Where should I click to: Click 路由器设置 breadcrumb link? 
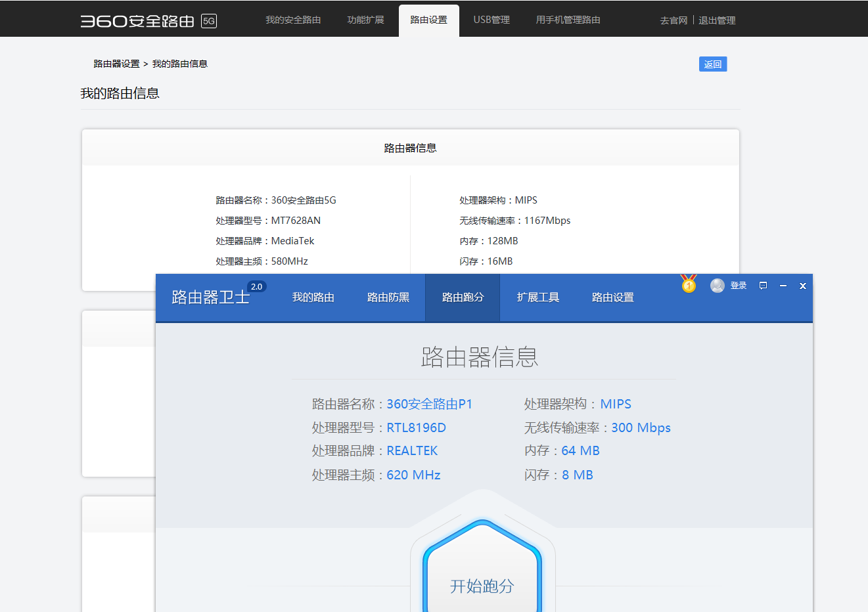116,64
